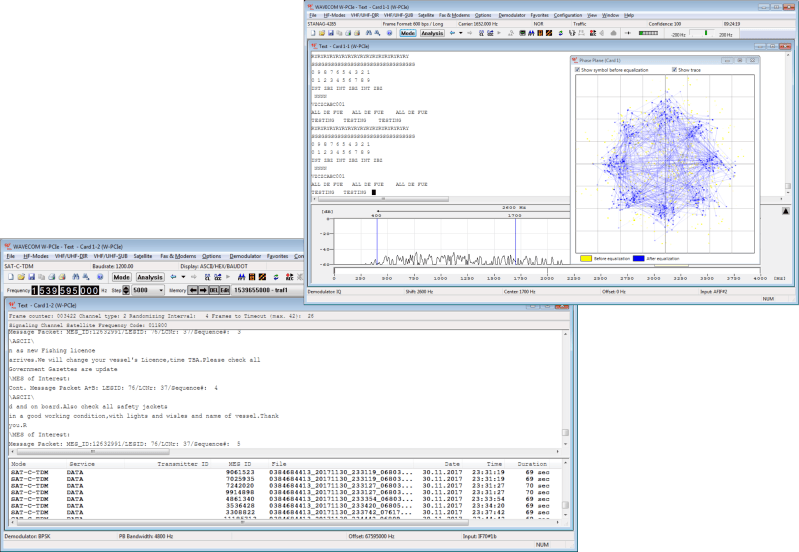
Task: Click green-blue refresh arrows in Card 1-1 toolbar
Action: 561,33
